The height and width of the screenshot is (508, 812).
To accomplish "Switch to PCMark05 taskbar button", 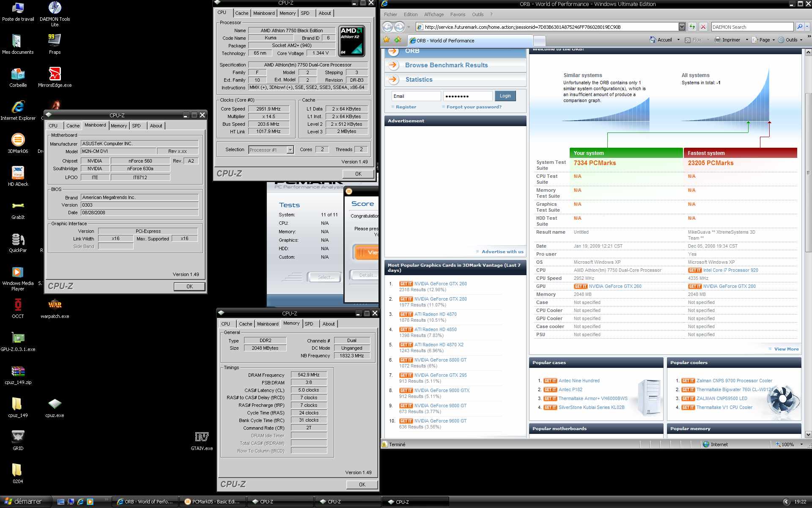I will tap(212, 502).
